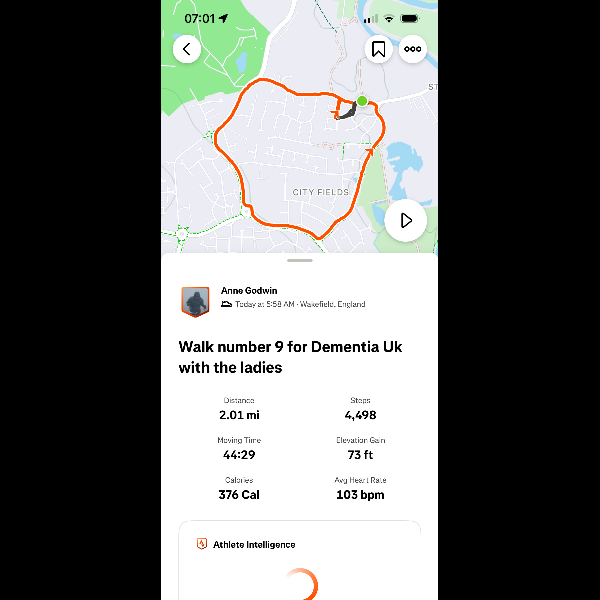Tap the back arrow button
The height and width of the screenshot is (600, 600).
tap(187, 49)
